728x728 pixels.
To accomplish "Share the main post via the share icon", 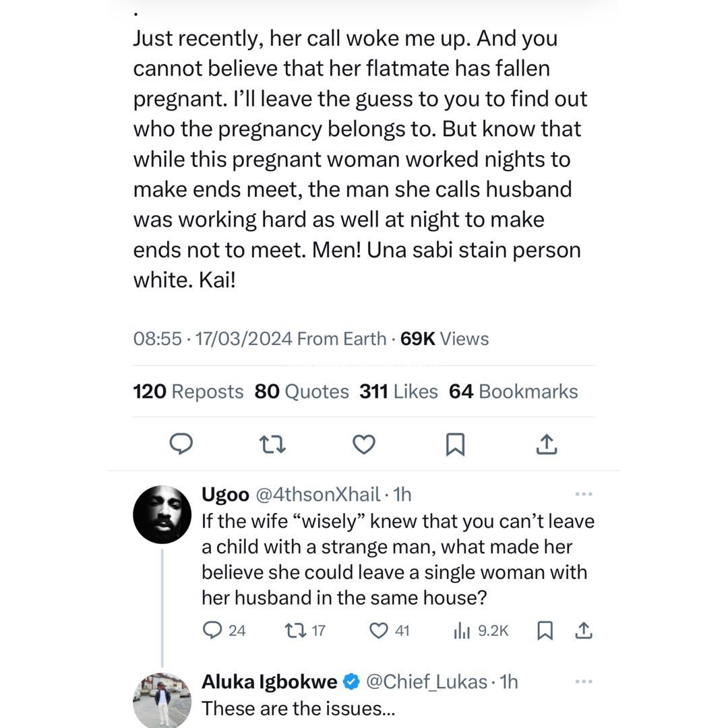I will tap(547, 444).
